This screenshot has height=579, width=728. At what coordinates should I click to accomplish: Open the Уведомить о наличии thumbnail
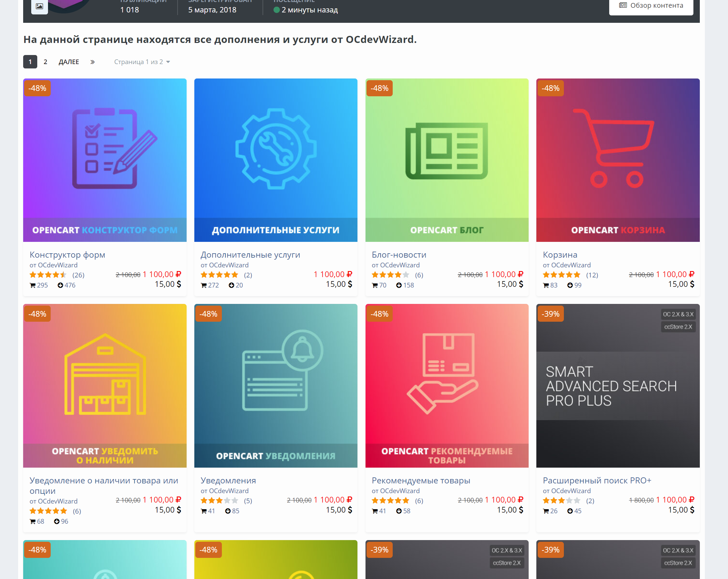tap(105, 386)
